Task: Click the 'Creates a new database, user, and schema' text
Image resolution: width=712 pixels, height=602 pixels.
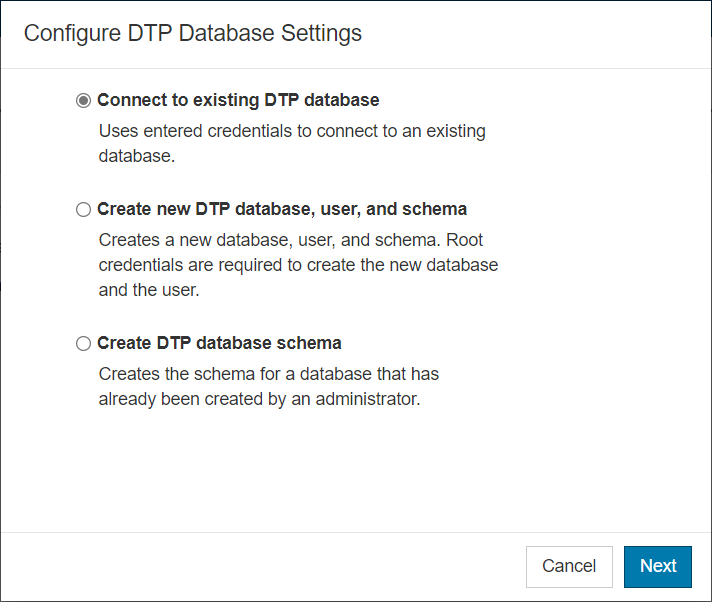Action: click(x=269, y=240)
